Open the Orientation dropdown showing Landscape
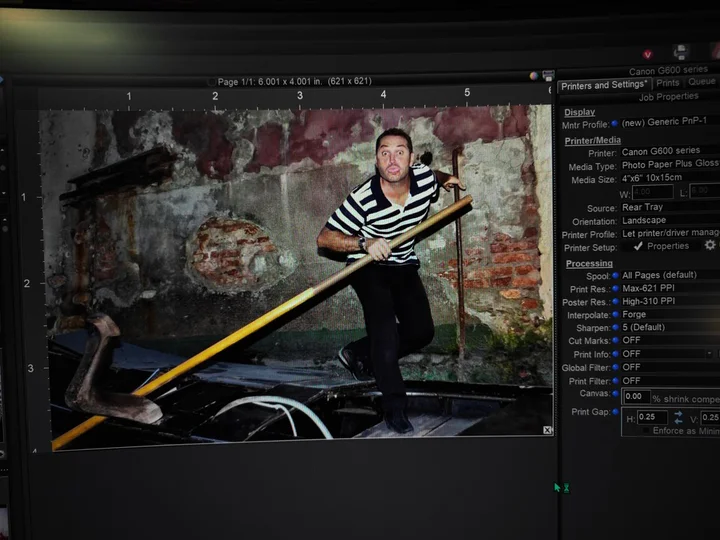The image size is (720, 540). (669, 220)
